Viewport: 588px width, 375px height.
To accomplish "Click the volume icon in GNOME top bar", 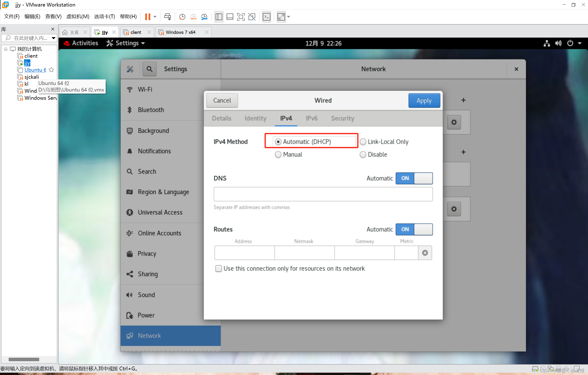I will point(558,43).
